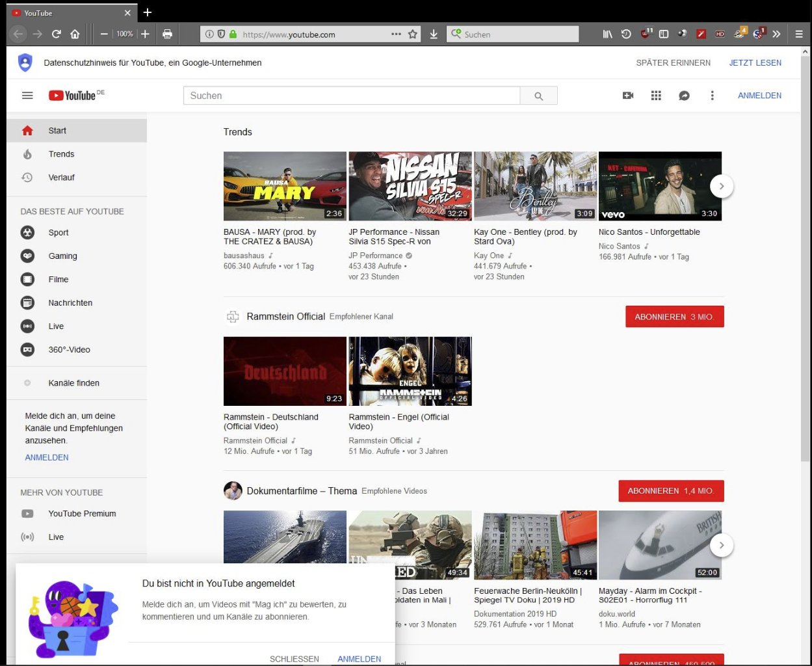Play the Feuerwache Berlin-Neukölln thumbnail
Viewport: 812px width, 666px height.
(x=535, y=545)
